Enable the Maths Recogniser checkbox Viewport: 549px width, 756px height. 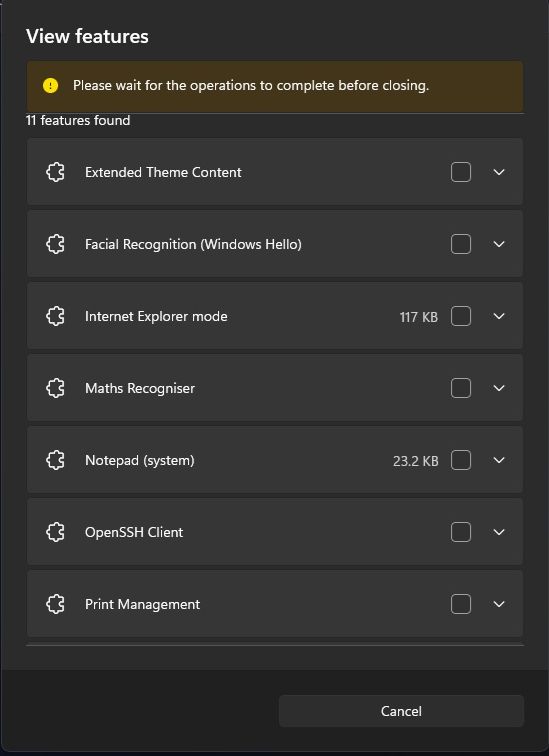point(461,388)
